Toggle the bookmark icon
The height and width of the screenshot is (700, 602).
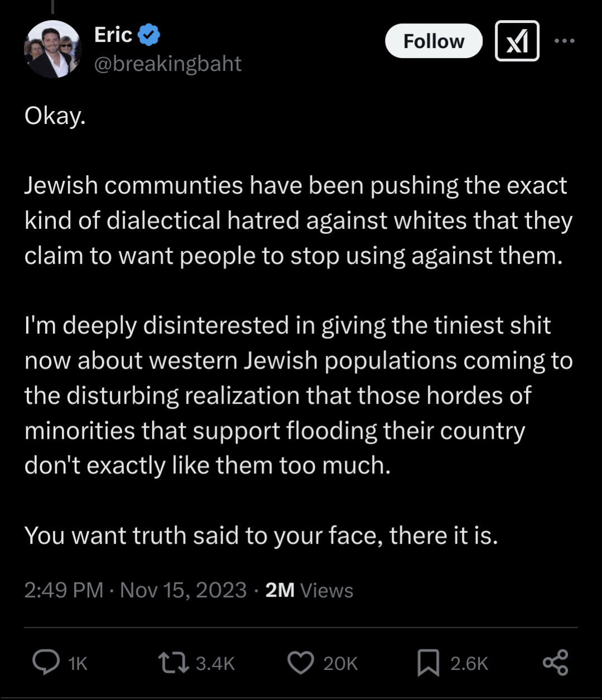(x=428, y=663)
